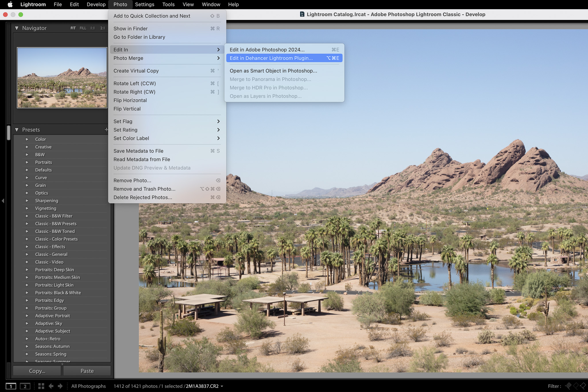This screenshot has width=588, height=392.
Task: Set Navigator zoom to 1:1
Action: click(x=92, y=28)
